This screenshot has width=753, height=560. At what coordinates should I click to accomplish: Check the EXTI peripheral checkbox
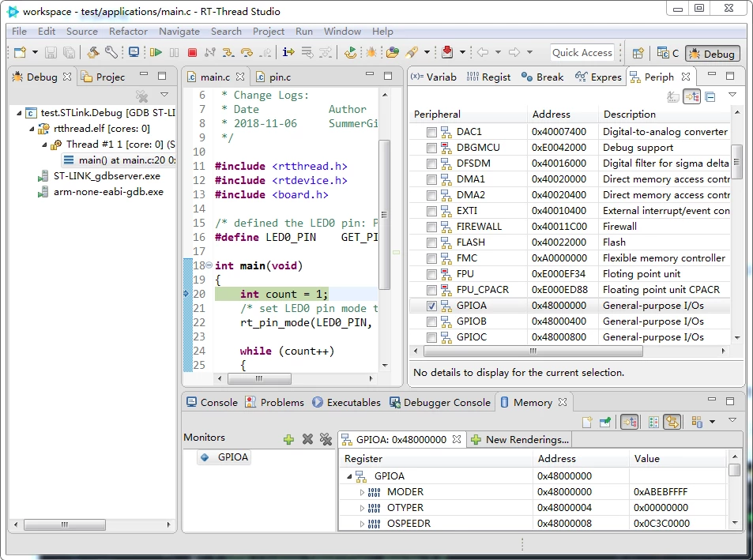pos(431,211)
